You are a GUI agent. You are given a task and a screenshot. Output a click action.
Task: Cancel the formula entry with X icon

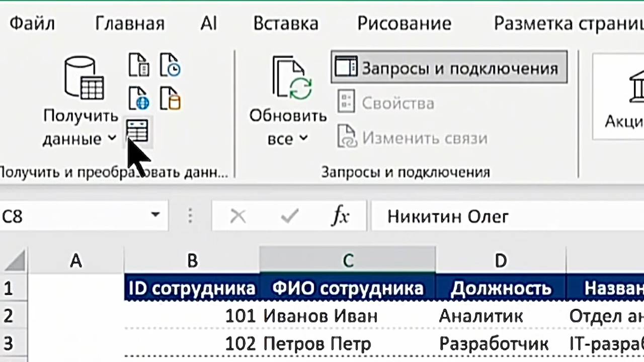[237, 216]
